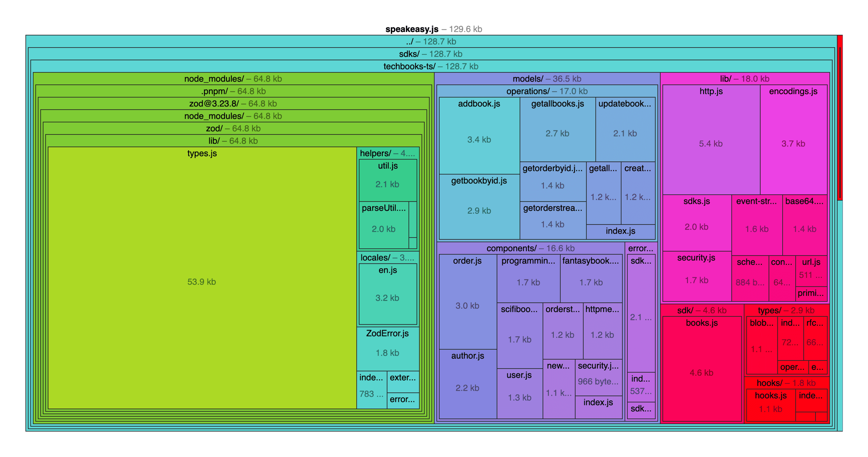Image resolution: width=868 pixels, height=457 pixels.
Task: Select the encodings.js 3.7 kb block
Action: [x=793, y=139]
